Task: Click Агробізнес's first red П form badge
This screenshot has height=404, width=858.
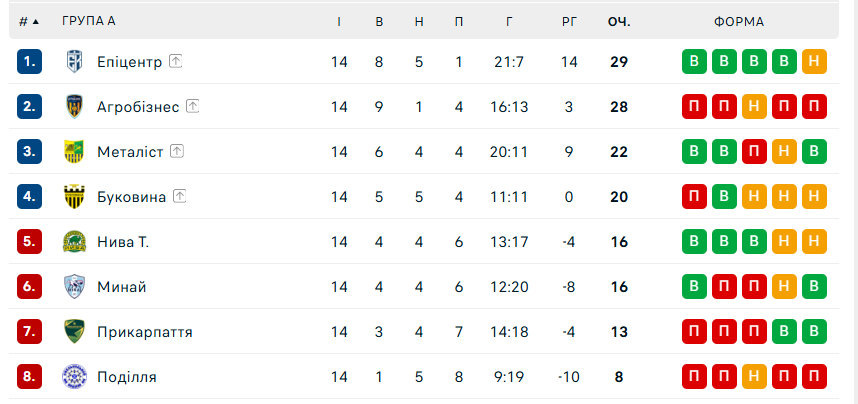Action: 692,107
